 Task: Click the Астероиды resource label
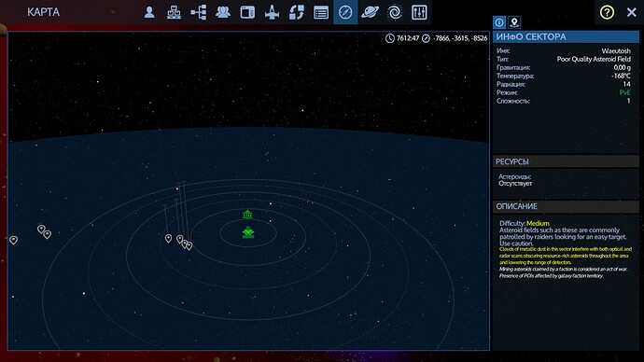pyautogui.click(x=514, y=176)
